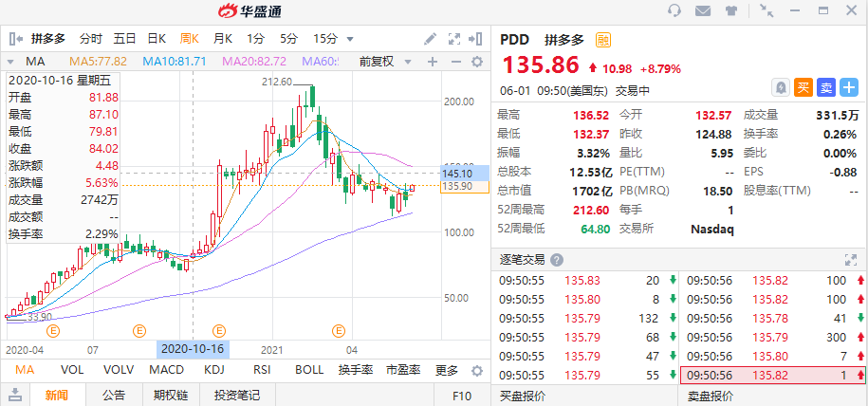The height and width of the screenshot is (406, 868).
Task: Open customer service headset icon
Action: coord(674,10)
